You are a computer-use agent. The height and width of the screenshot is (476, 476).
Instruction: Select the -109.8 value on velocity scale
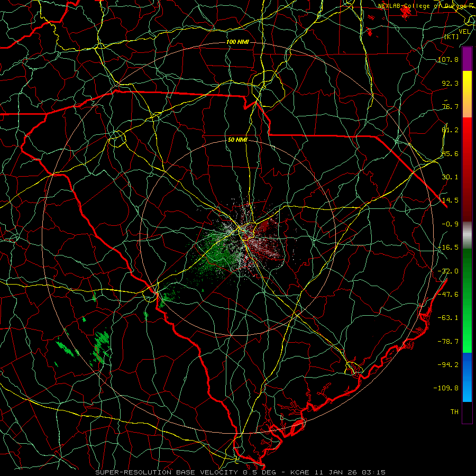click(446, 388)
